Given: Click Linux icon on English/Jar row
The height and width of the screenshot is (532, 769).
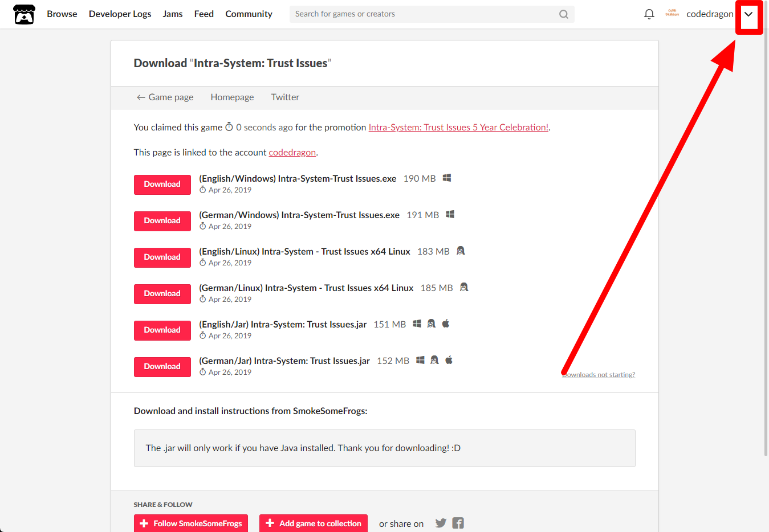Looking at the screenshot, I should pyautogui.click(x=431, y=324).
